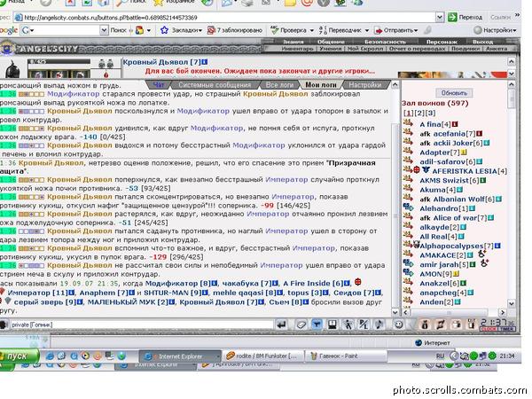Click the walking man icon in chat toolbar
Image resolution: width=532 pixels, height=399 pixels.
pyautogui.click(x=348, y=325)
